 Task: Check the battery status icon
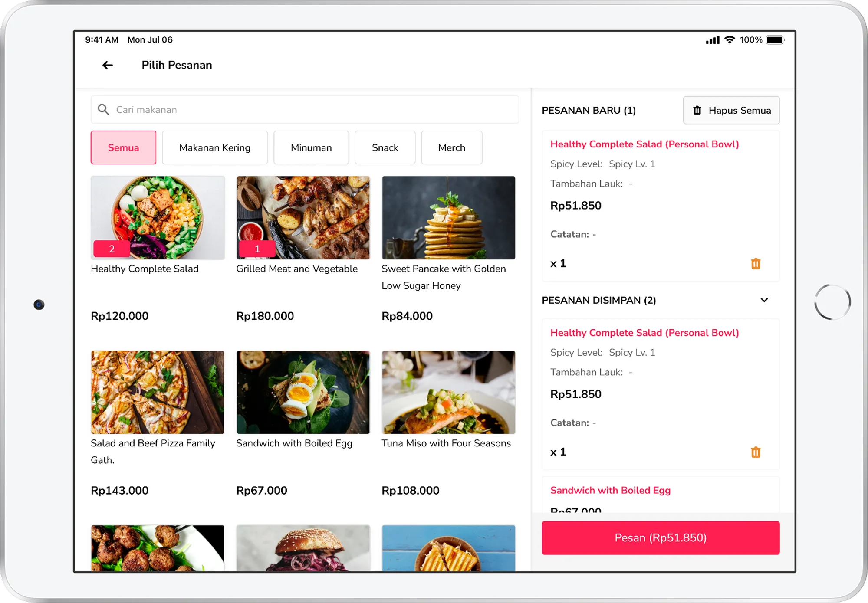(775, 40)
